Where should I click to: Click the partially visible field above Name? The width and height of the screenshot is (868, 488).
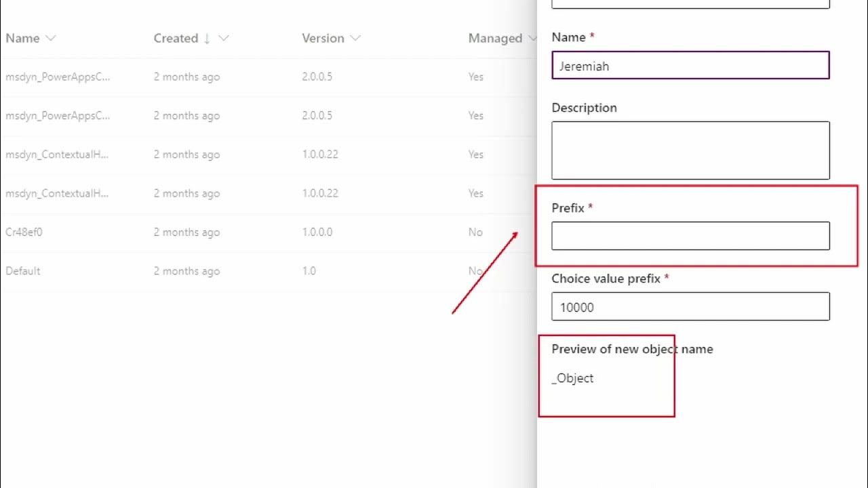coord(690,4)
